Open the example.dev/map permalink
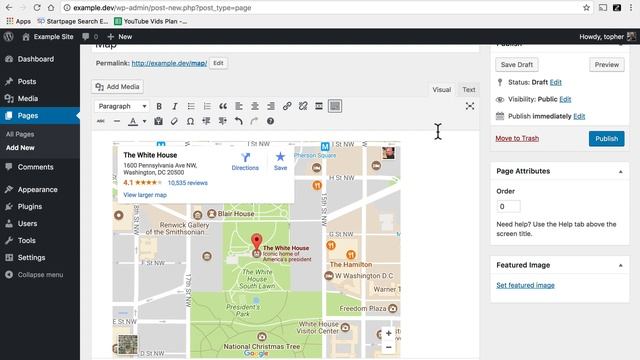Image resolution: width=640 pixels, height=360 pixels. [x=169, y=63]
